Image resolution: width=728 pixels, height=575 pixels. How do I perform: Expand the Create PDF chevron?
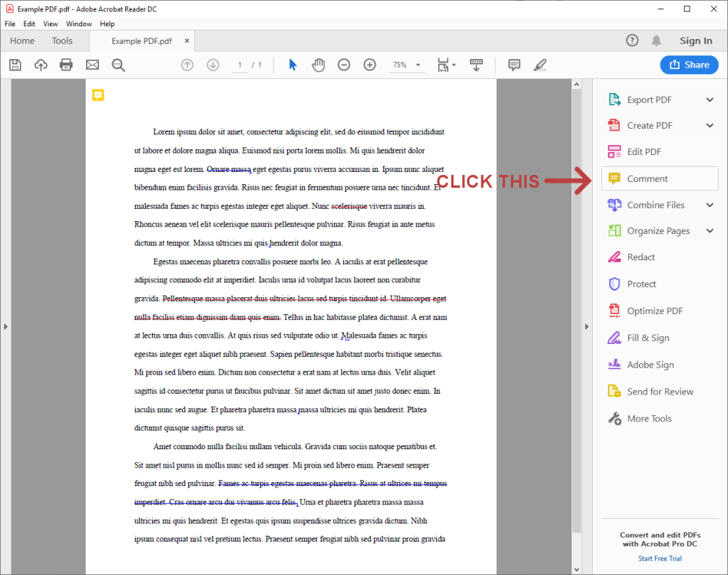click(x=710, y=125)
